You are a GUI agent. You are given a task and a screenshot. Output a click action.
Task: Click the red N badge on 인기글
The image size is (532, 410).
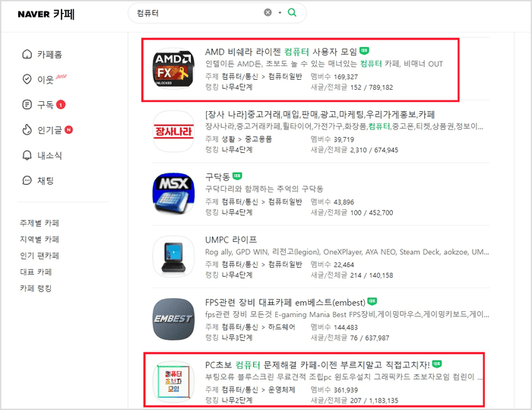tap(68, 130)
